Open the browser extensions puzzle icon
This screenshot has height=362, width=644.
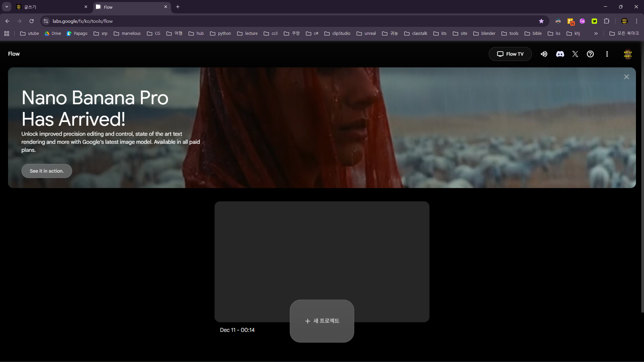606,21
